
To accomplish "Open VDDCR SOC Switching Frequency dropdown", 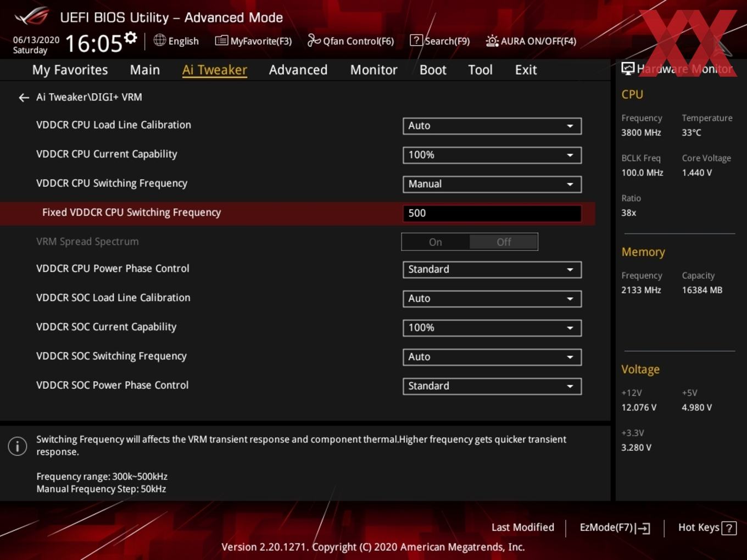I will tap(492, 357).
